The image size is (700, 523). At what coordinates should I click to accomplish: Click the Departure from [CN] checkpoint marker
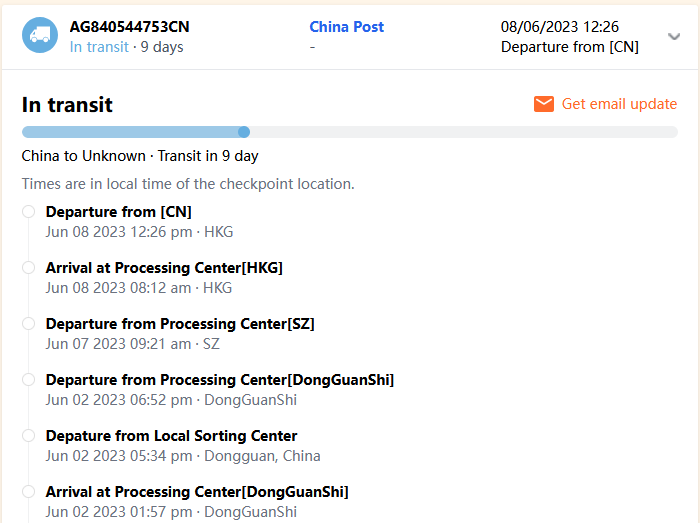(28, 212)
